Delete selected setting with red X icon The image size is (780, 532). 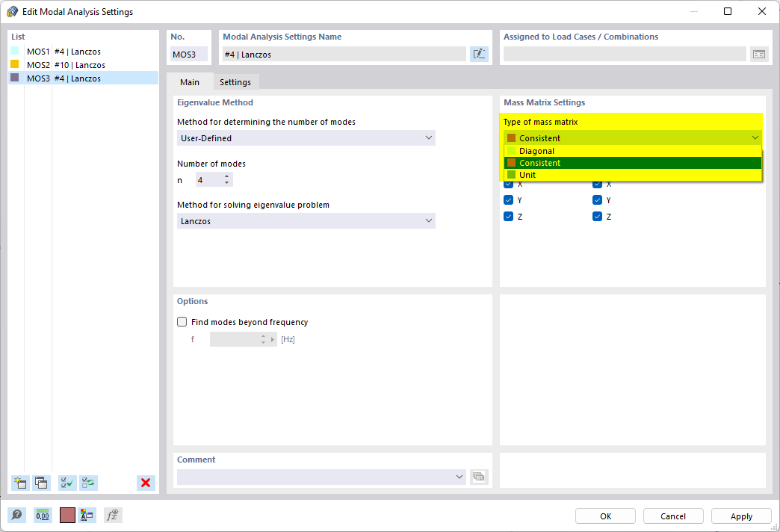click(x=146, y=483)
